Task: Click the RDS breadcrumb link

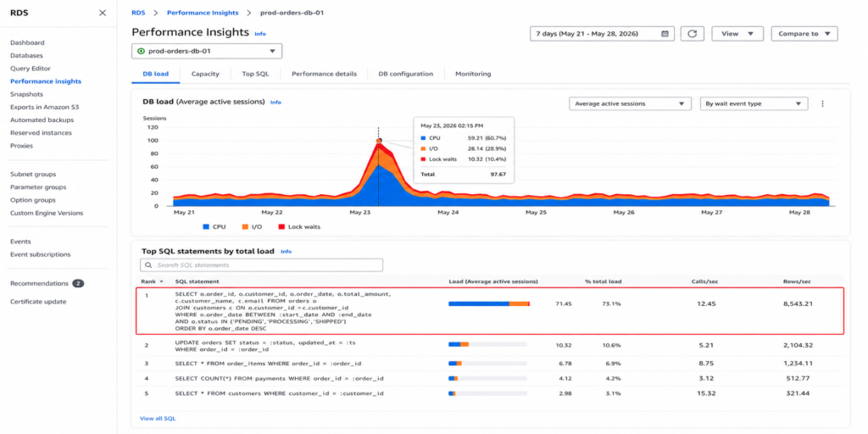Action: point(138,13)
